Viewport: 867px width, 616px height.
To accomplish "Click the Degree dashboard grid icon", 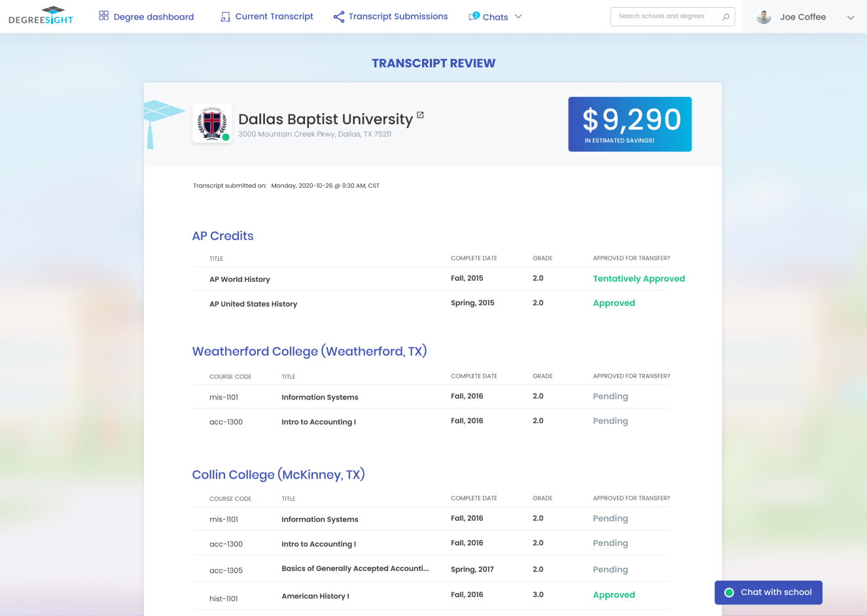I will click(x=103, y=16).
